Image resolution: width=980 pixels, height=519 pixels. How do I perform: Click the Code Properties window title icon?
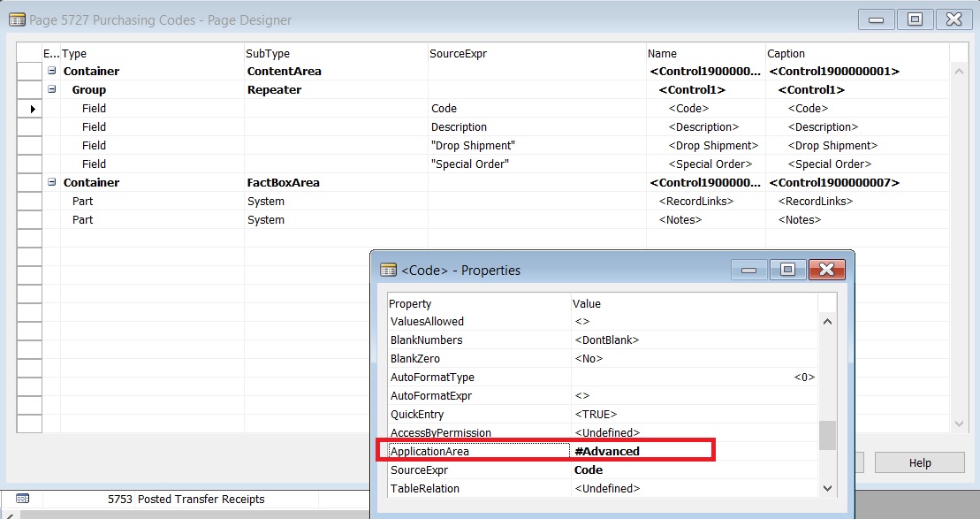tap(387, 270)
